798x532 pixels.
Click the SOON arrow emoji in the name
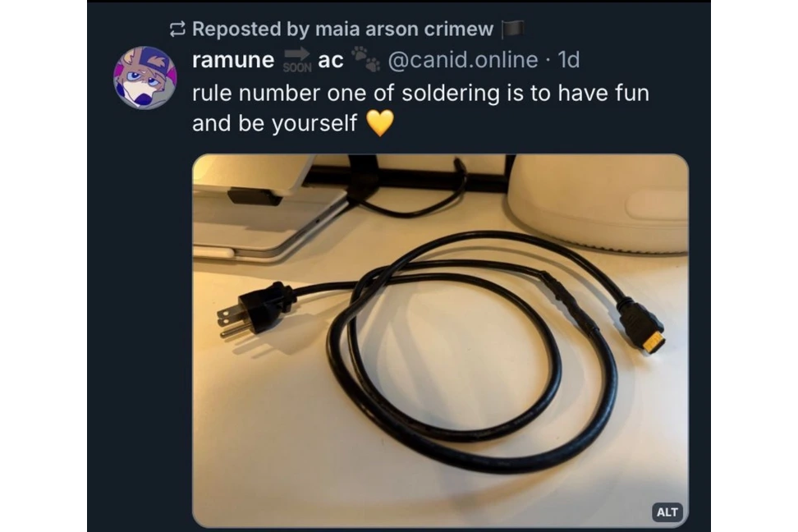point(297,60)
